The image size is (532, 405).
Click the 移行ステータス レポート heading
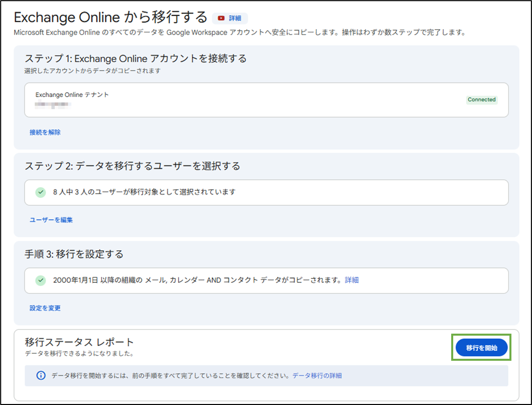pyautogui.click(x=79, y=342)
